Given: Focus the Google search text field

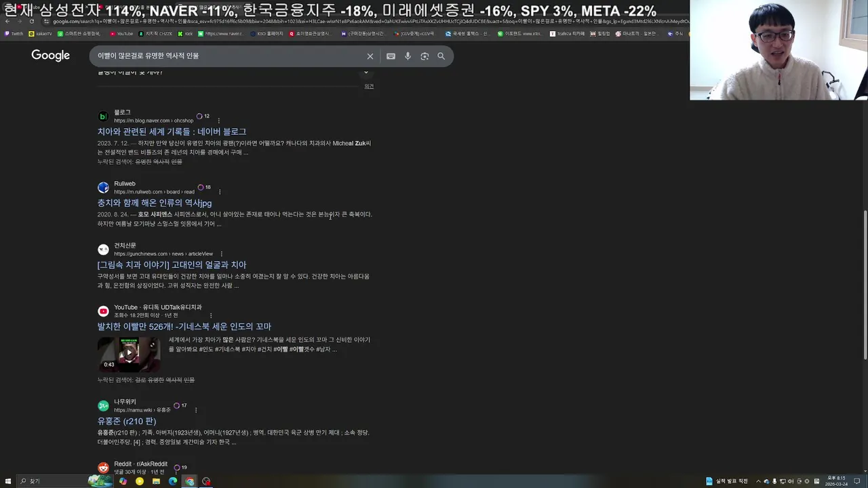Looking at the screenshot, I should (227, 56).
